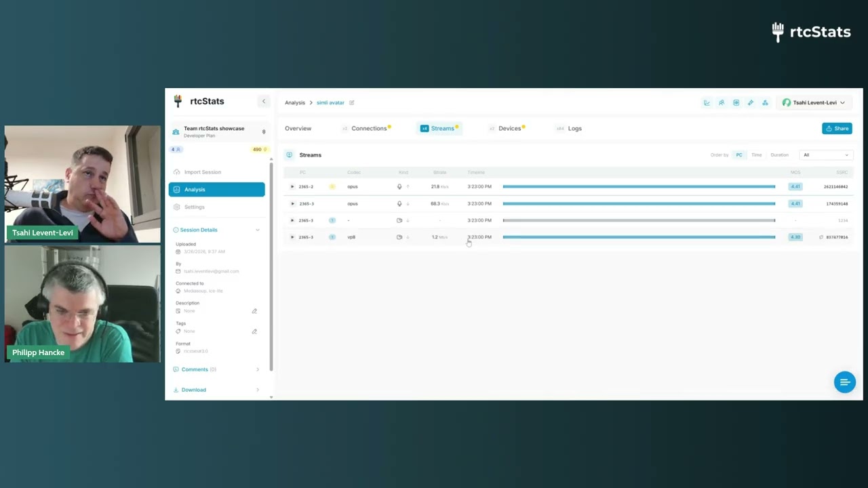
Task: Click the video camera icon on vp8 row
Action: point(399,237)
